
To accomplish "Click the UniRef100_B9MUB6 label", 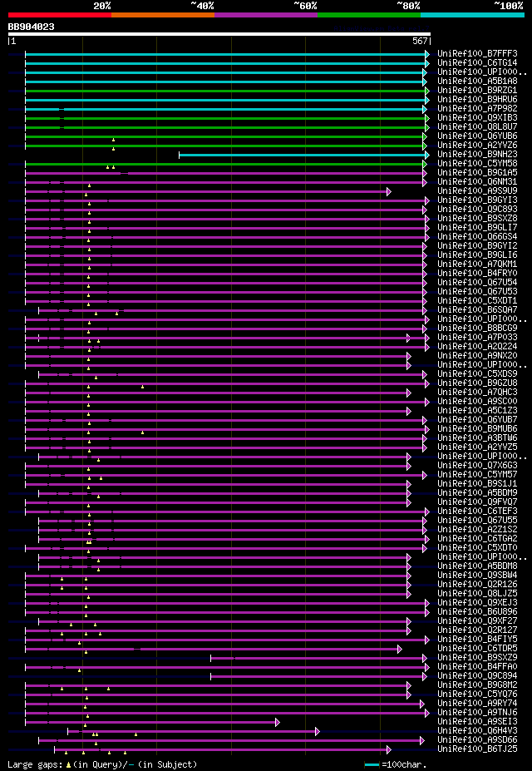I will [x=477, y=429].
